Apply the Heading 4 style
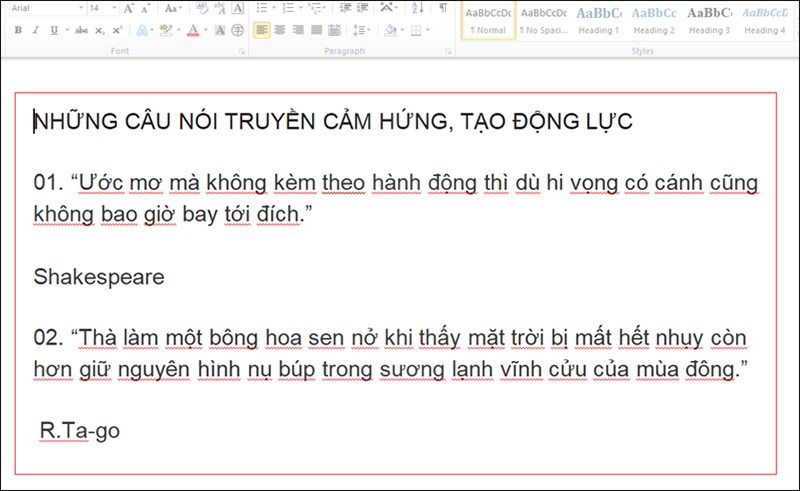 765,20
